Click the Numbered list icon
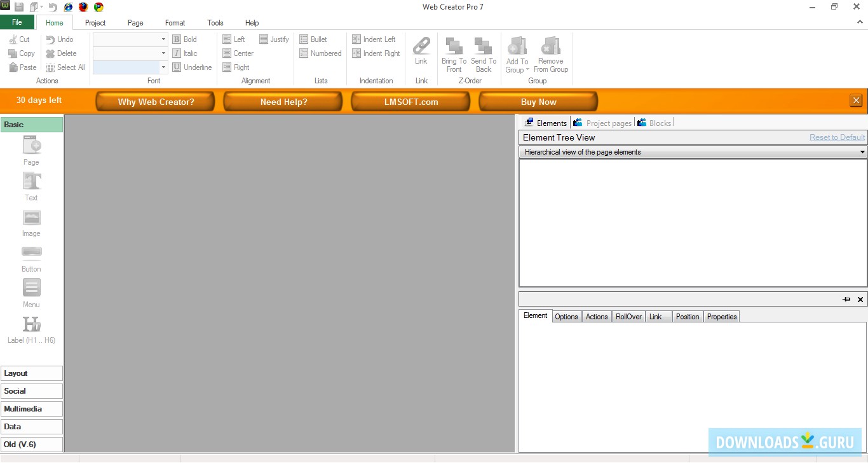Image resolution: width=868 pixels, height=463 pixels. (x=304, y=53)
